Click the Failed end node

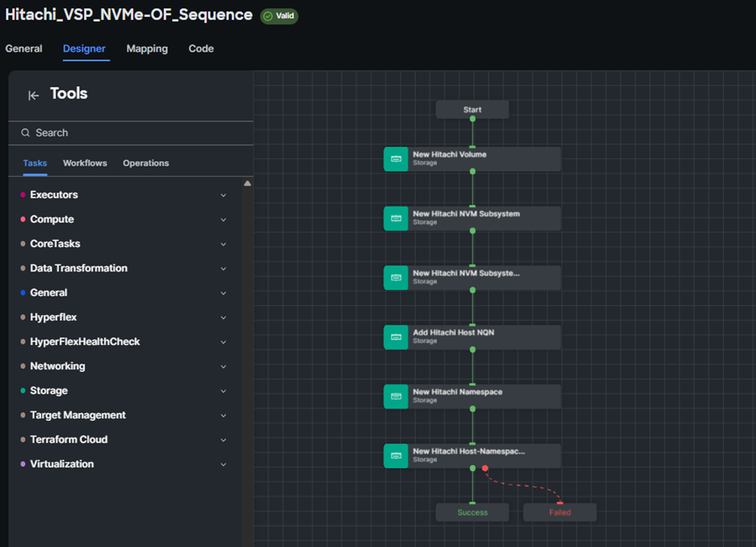click(560, 512)
